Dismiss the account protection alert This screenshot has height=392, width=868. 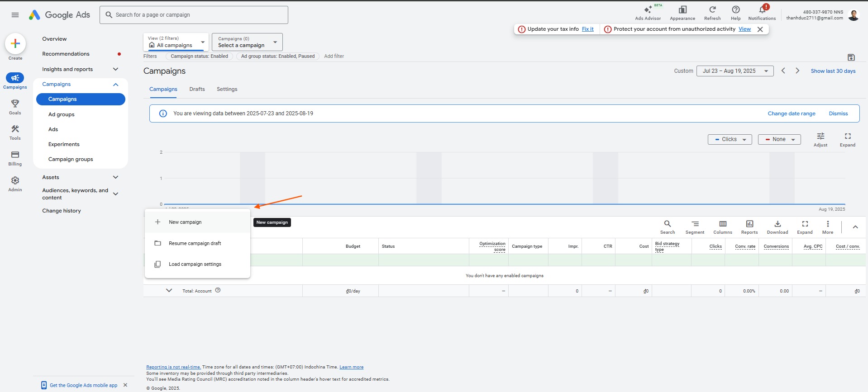[x=760, y=29]
